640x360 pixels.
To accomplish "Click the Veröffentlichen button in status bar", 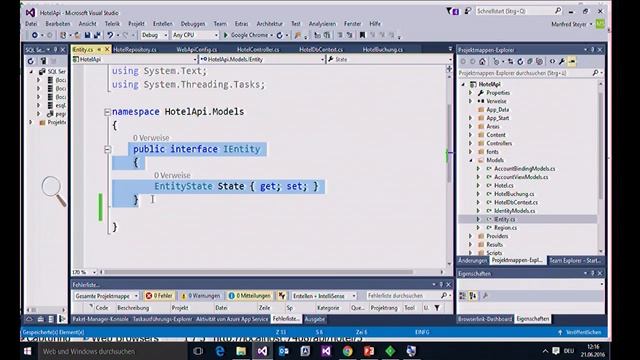I will [x=580, y=332].
